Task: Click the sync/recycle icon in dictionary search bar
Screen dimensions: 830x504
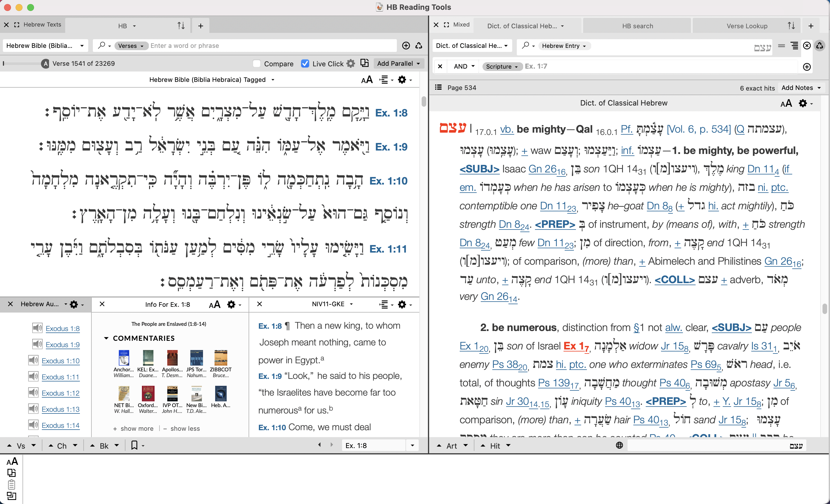Action: click(x=820, y=46)
